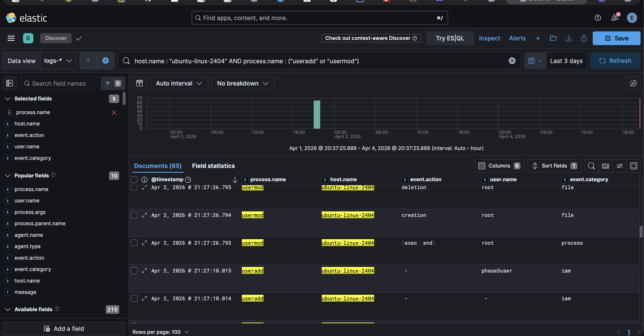Click Check out context-aware Discover
Screen dimensions: 644x336
[x=371, y=38]
